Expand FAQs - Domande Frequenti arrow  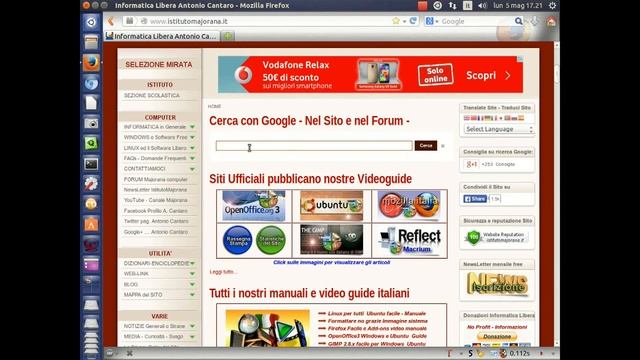click(x=192, y=158)
